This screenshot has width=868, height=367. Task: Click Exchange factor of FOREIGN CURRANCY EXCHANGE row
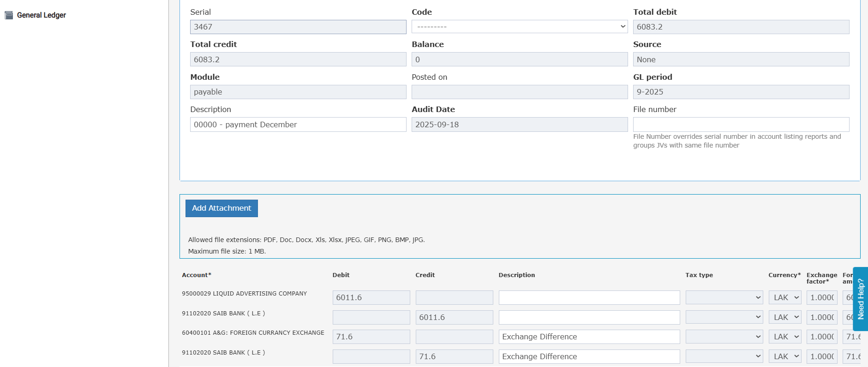click(822, 337)
